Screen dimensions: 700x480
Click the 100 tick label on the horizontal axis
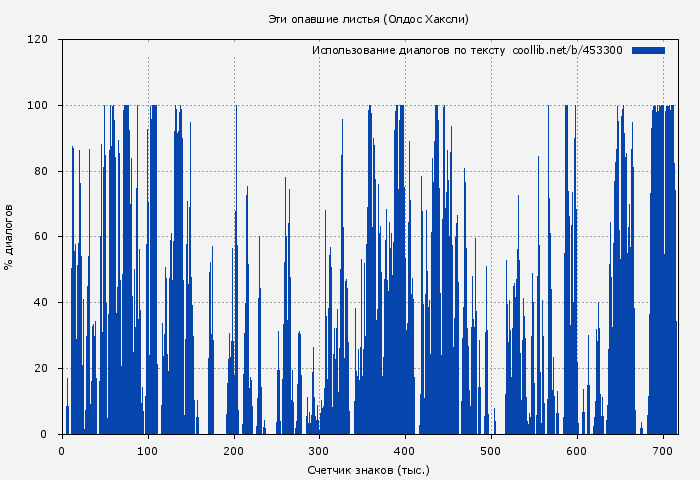148,451
